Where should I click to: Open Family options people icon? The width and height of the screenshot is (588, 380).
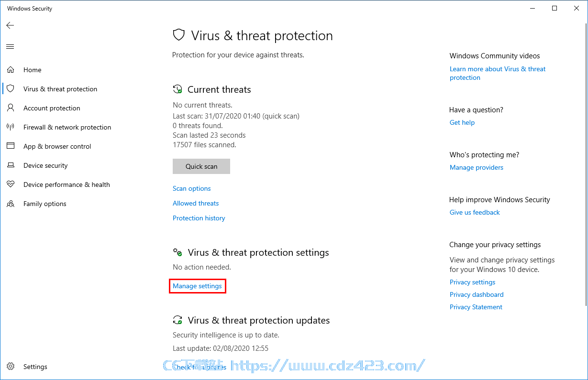[11, 204]
